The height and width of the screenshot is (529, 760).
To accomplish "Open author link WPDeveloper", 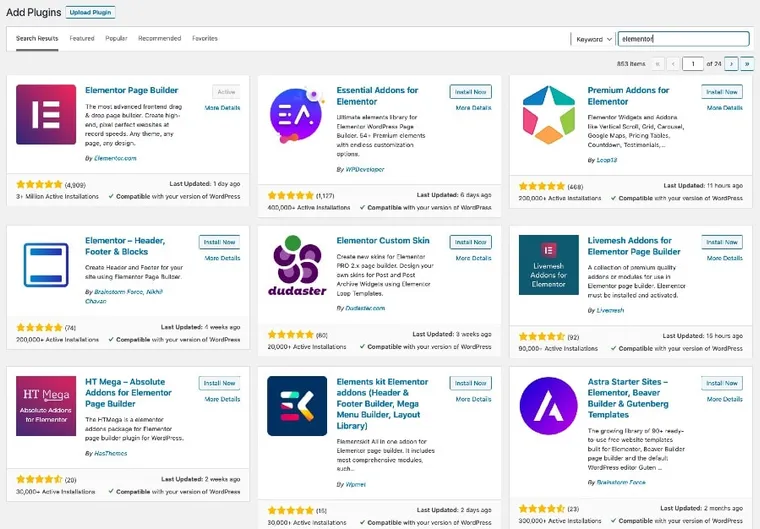I will 365,169.
